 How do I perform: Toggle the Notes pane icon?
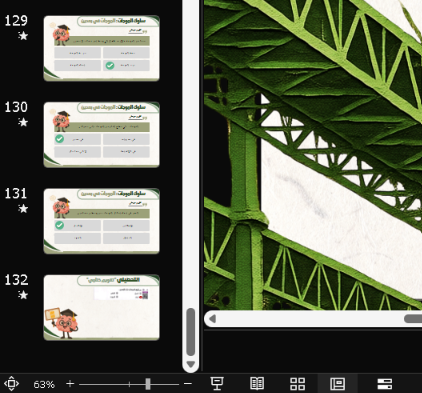tap(384, 384)
